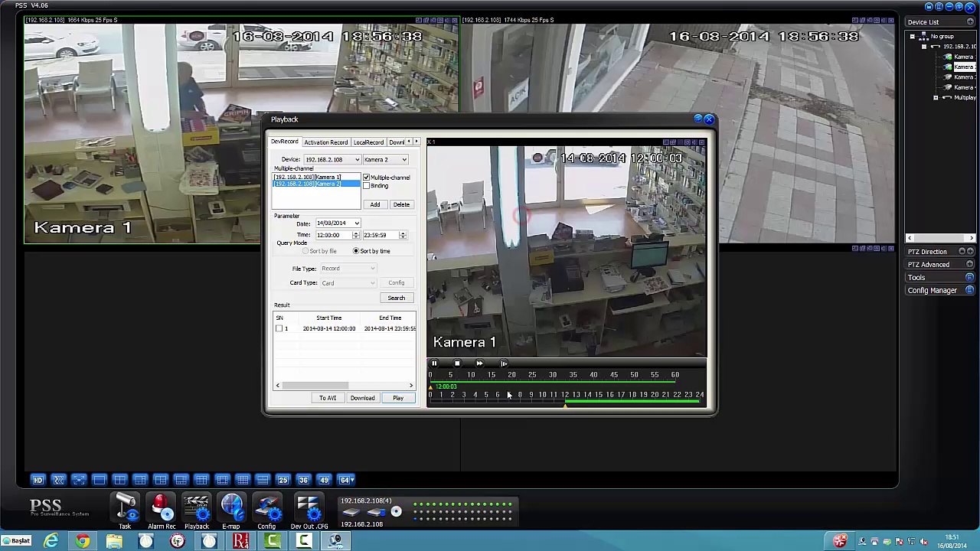Step playback frame by frame

(x=503, y=364)
